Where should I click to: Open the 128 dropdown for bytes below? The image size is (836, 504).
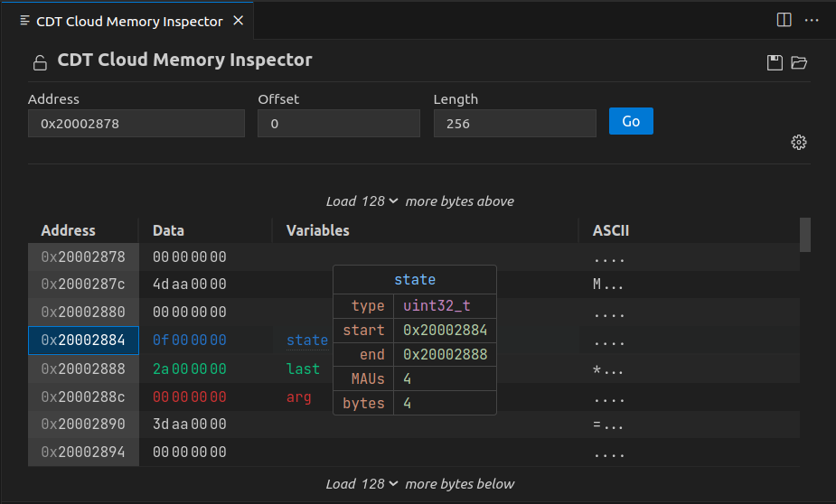pos(380,484)
